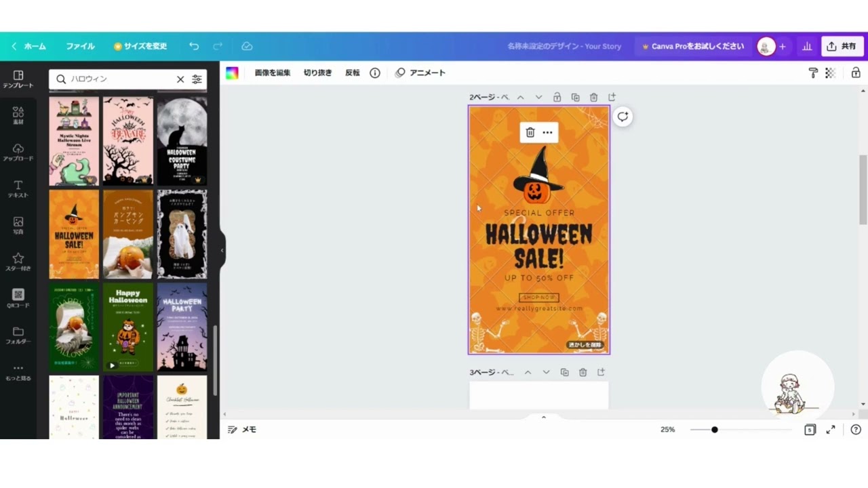
Task: Open more options for selected element
Action: (x=547, y=132)
